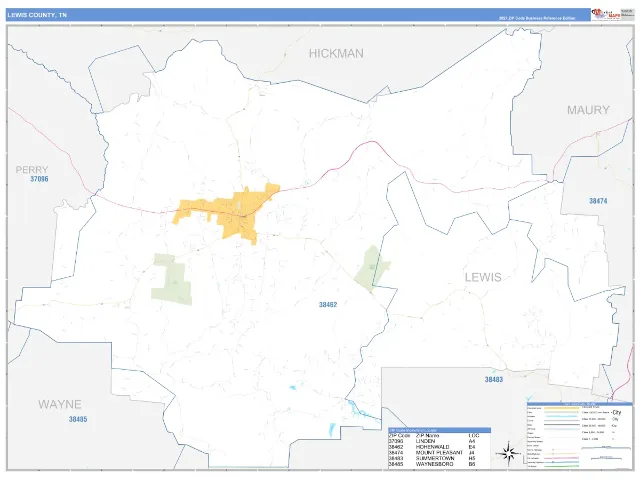This screenshot has height=480, width=640.
Task: Click the compass rose symbol
Action: [x=508, y=453]
